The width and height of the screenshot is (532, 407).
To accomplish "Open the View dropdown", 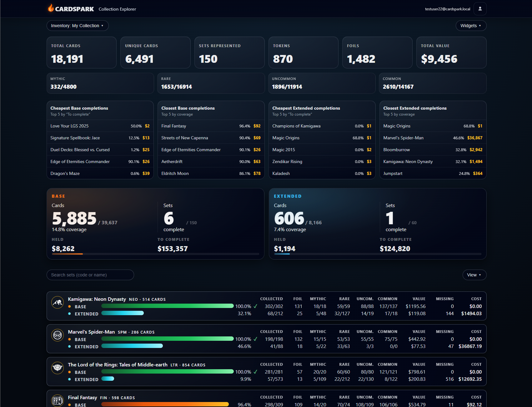I will [x=474, y=275].
